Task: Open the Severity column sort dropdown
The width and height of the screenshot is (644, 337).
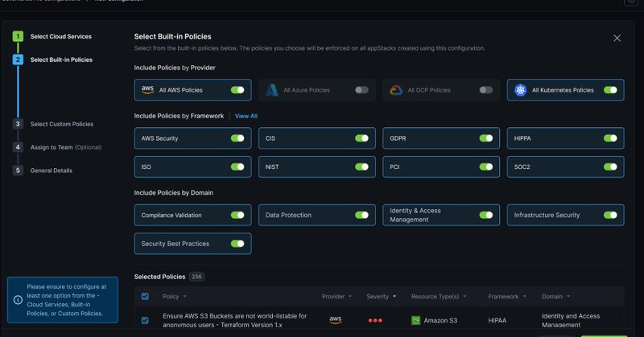Action: point(394,296)
